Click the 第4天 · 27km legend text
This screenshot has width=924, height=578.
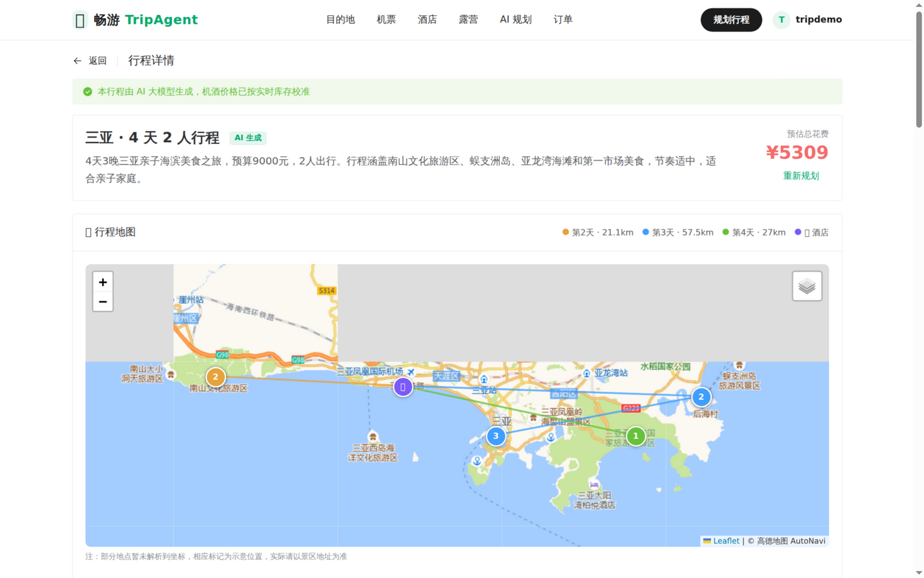(x=759, y=232)
